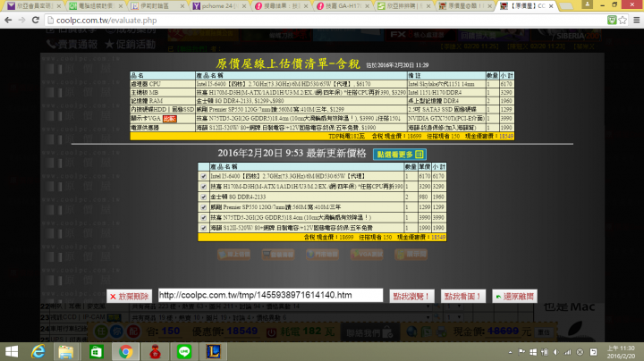The image size is (644, 361).
Task: Click the red badge beside 顯示卡VGA
Action: [x=170, y=119]
